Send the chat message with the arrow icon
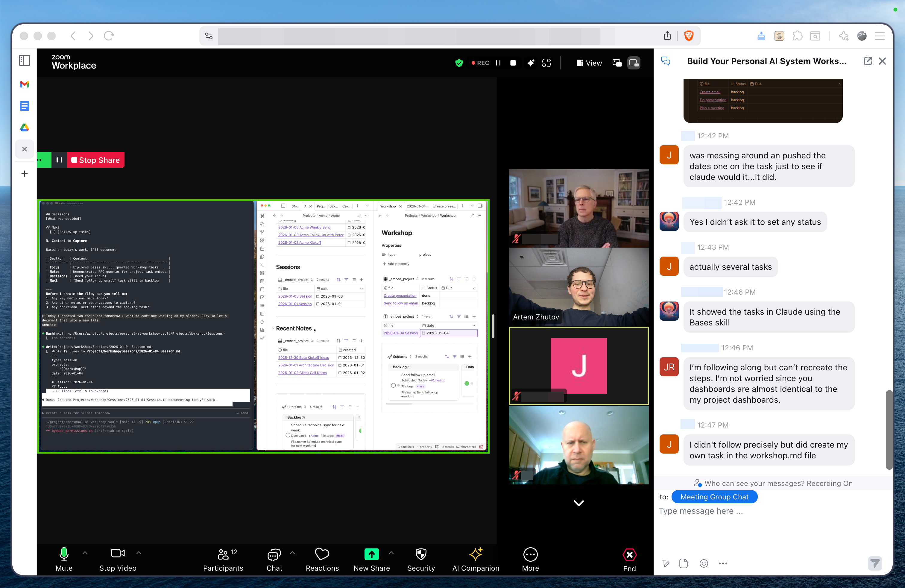 (875, 564)
